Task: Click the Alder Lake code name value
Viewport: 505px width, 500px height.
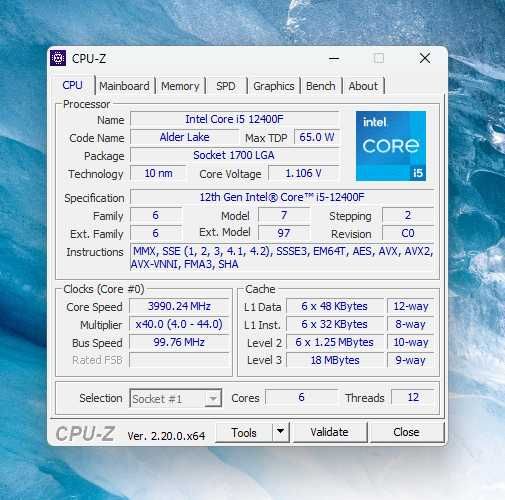Action: point(184,137)
